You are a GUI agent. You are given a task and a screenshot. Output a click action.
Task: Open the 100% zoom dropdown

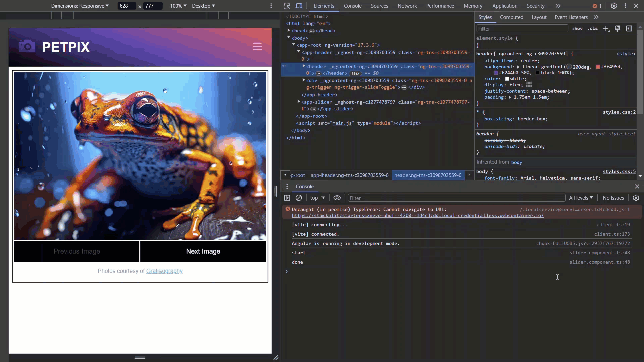click(178, 6)
